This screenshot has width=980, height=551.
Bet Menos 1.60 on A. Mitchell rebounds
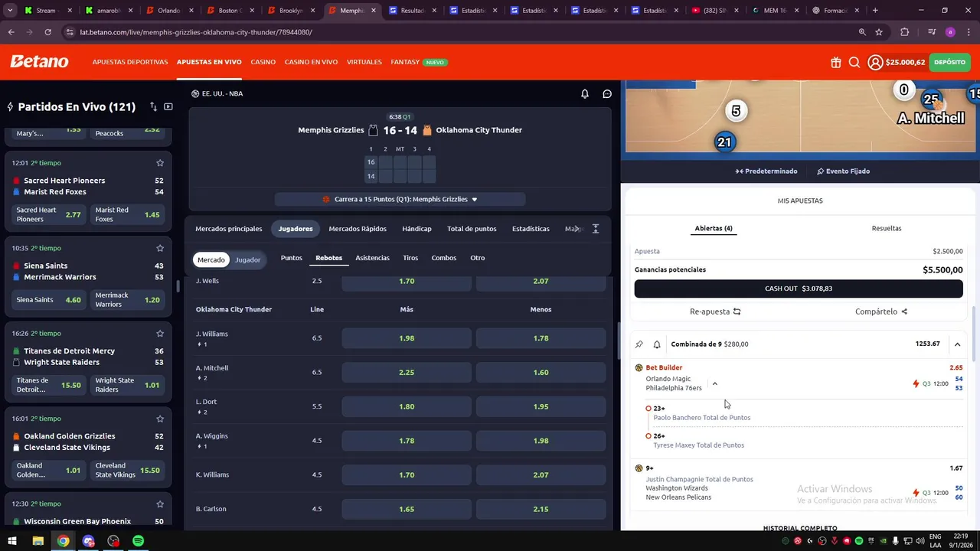[x=541, y=373]
